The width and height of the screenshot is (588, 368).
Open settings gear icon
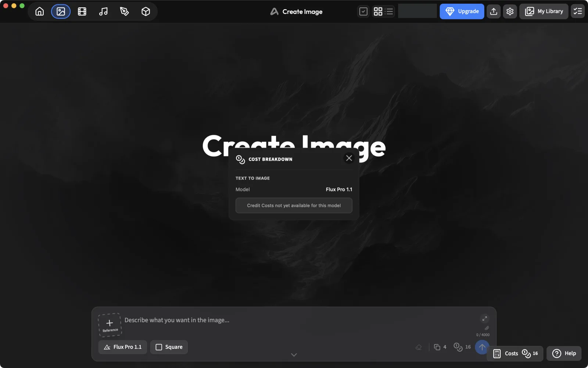510,11
